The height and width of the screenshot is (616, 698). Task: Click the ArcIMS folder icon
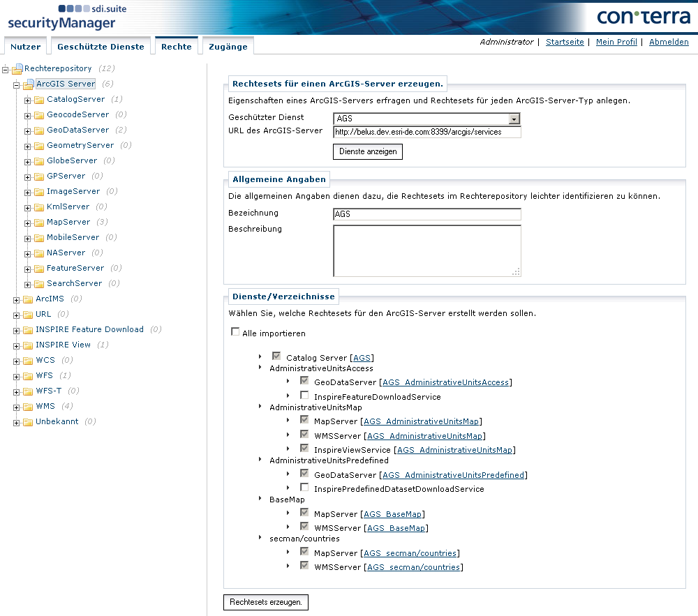[x=28, y=299]
